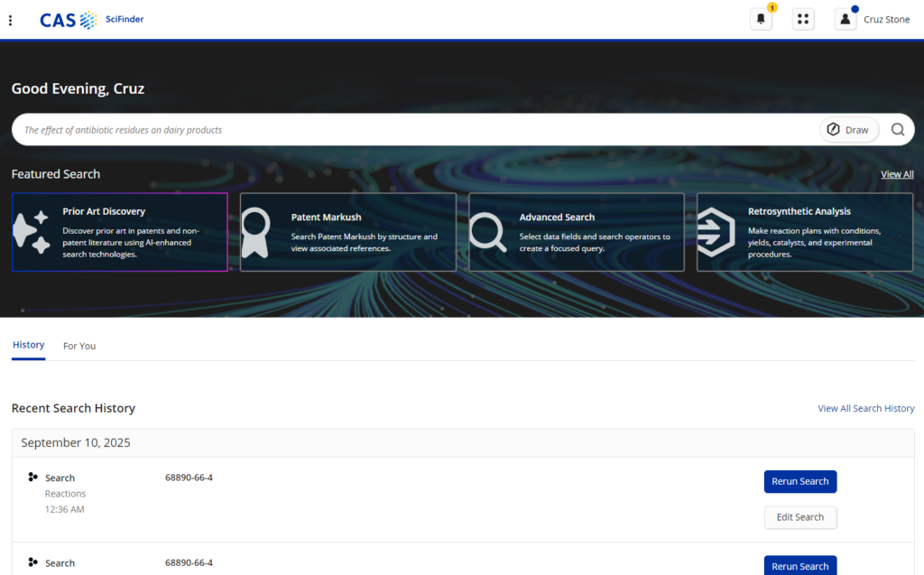This screenshot has height=575, width=924.
Task: Edit the first 68890-66-4 search
Action: (x=799, y=517)
